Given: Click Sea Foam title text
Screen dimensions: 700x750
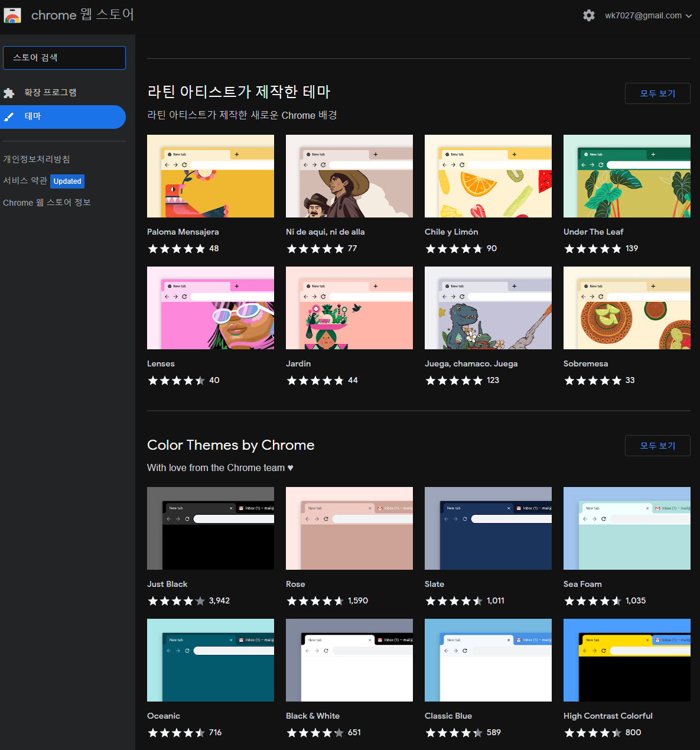Looking at the screenshot, I should click(x=582, y=584).
